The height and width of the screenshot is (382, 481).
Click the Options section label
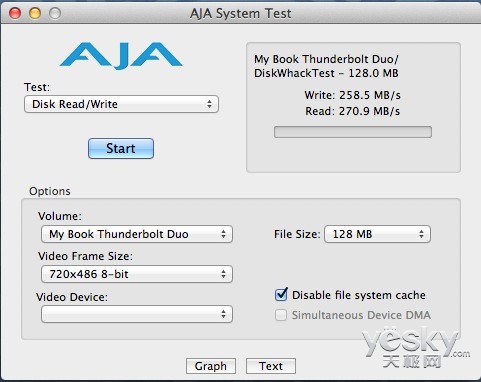click(50, 191)
